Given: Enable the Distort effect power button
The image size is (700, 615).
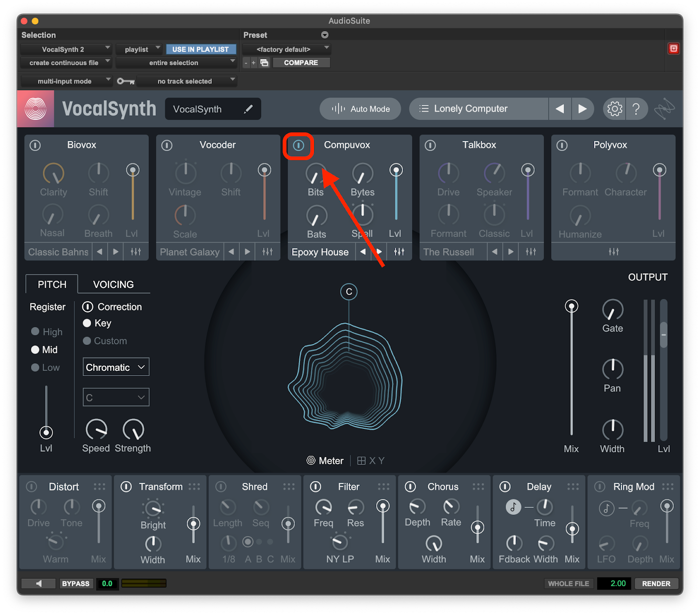Looking at the screenshot, I should (x=31, y=487).
